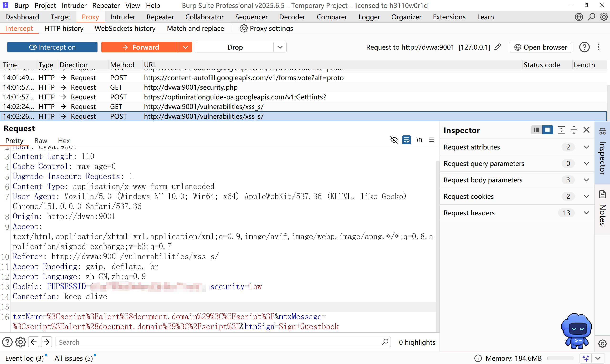This screenshot has height=364, width=610.
Task: Open the Burp AI robot assistant
Action: tap(576, 331)
